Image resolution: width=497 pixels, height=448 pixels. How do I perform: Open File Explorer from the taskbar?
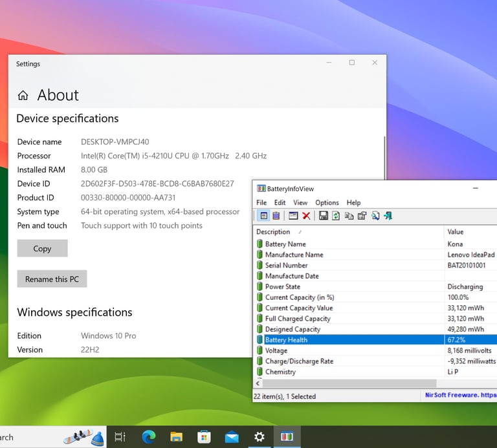pyautogui.click(x=176, y=437)
